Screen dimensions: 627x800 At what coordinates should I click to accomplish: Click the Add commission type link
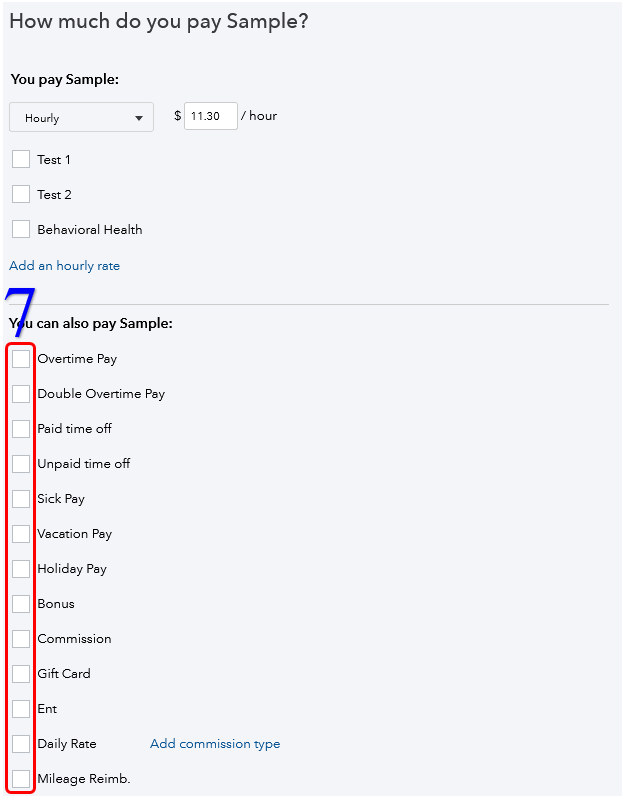pyautogui.click(x=215, y=744)
